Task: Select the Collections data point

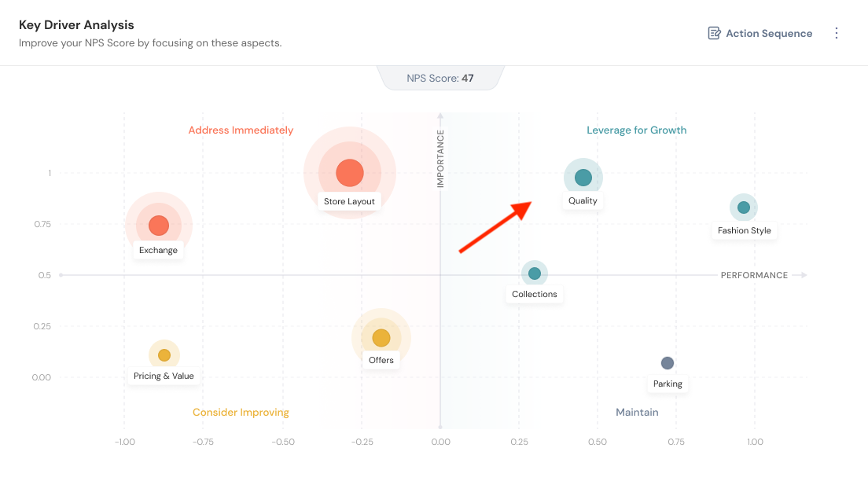Action: tap(535, 274)
